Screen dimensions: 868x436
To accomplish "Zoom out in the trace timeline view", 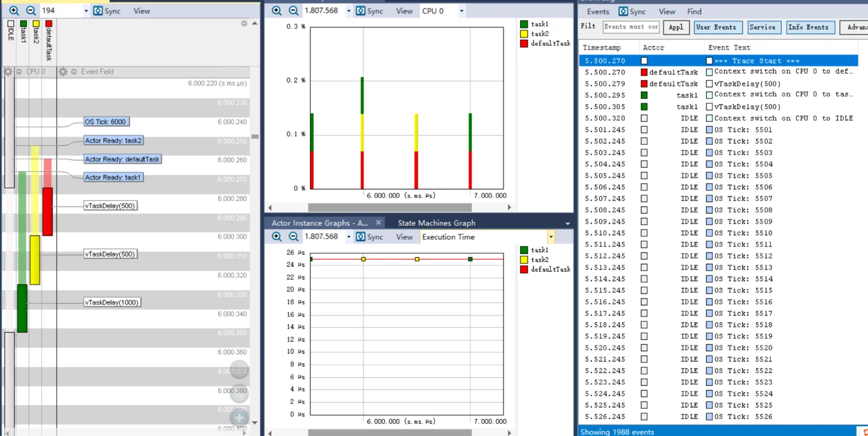I will (31, 11).
